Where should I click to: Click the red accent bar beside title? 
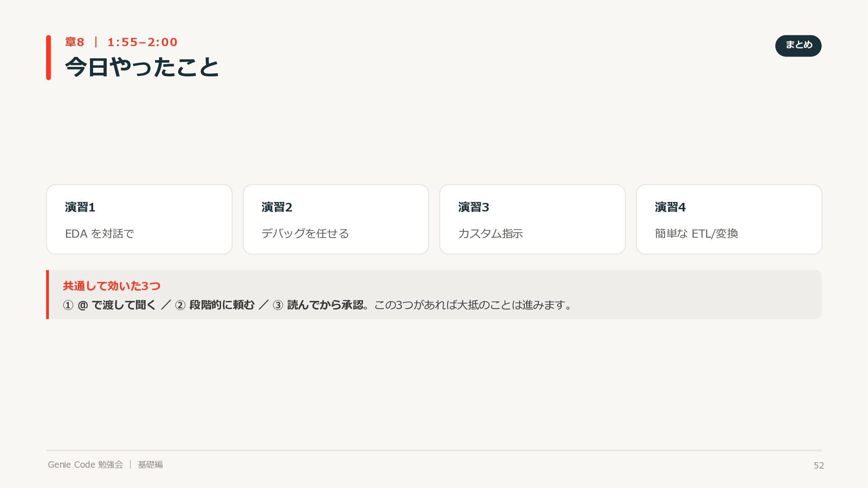(x=48, y=57)
